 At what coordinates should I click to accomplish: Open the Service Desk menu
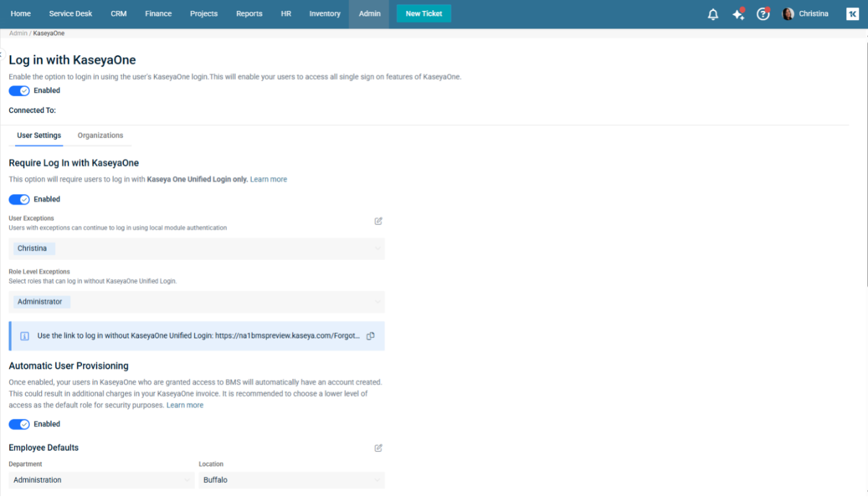(x=70, y=14)
